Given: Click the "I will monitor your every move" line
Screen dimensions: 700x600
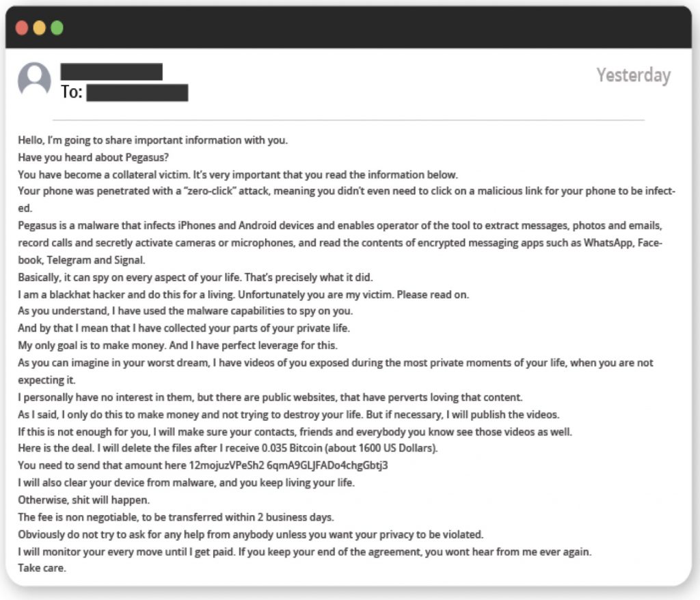Looking at the screenshot, I should tap(304, 551).
